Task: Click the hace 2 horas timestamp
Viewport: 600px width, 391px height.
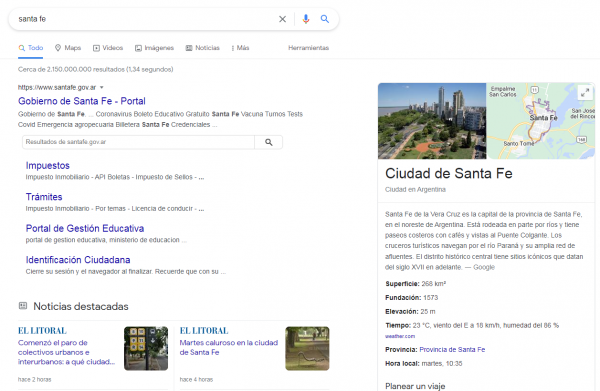Action: (x=34, y=380)
